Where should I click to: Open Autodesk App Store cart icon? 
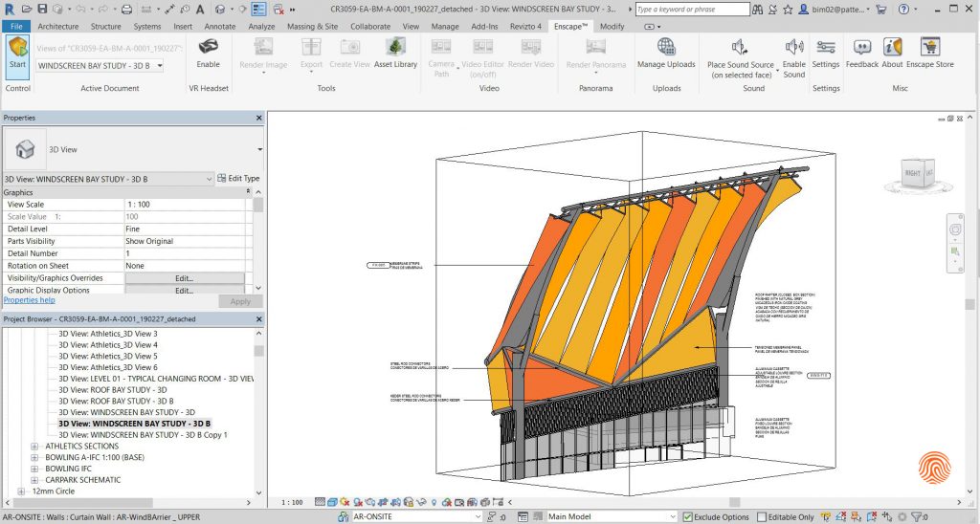click(881, 10)
